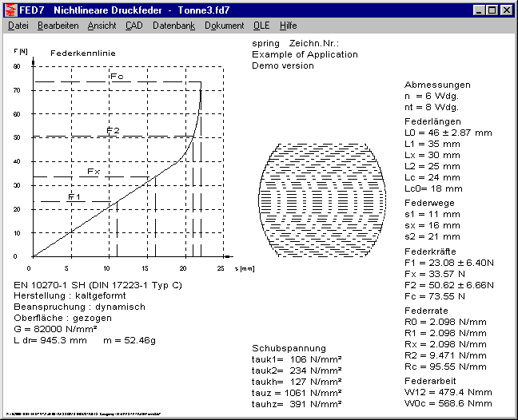Open the Ansicht menu
518x420 pixels.
(102, 26)
